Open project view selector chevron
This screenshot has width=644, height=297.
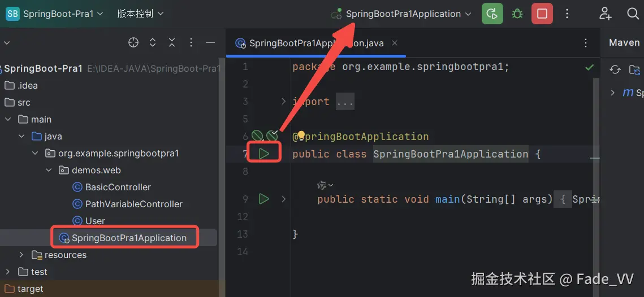point(6,42)
